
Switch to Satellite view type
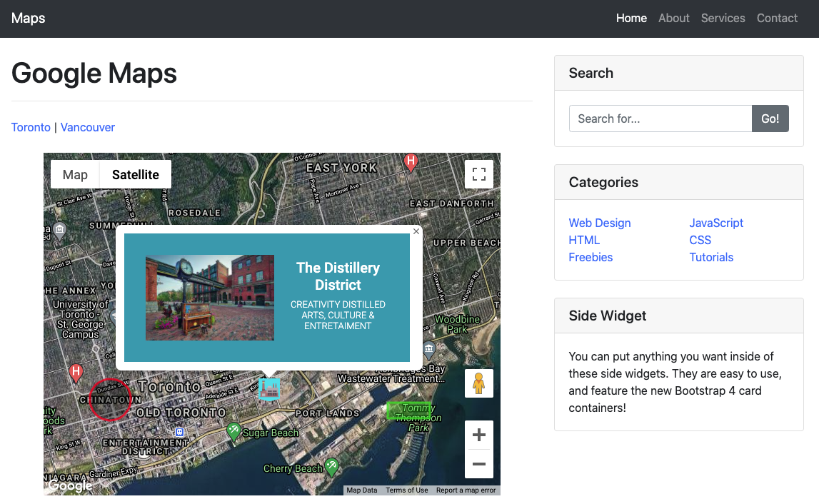tap(136, 174)
